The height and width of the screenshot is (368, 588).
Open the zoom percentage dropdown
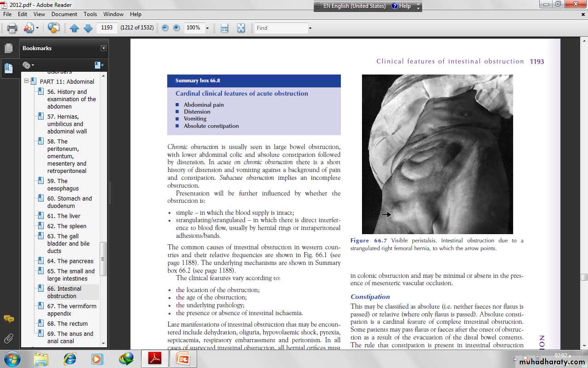pos(207,28)
